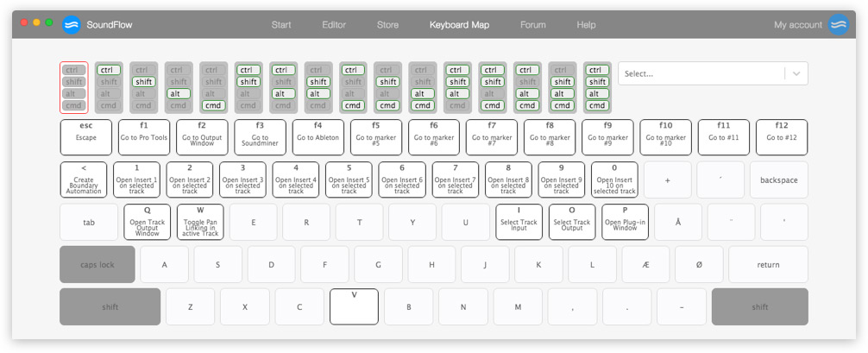
Task: Open the Select... dropdown
Action: click(x=713, y=73)
